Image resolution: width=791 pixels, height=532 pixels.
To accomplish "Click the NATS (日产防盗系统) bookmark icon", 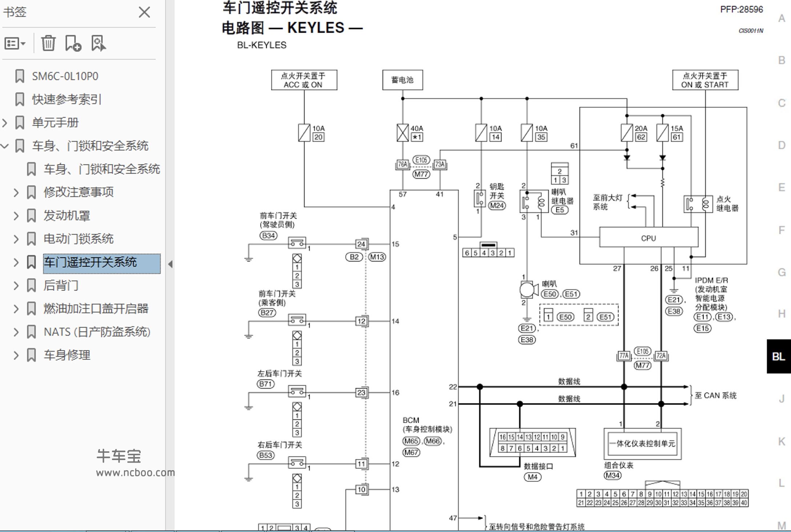I will [31, 332].
